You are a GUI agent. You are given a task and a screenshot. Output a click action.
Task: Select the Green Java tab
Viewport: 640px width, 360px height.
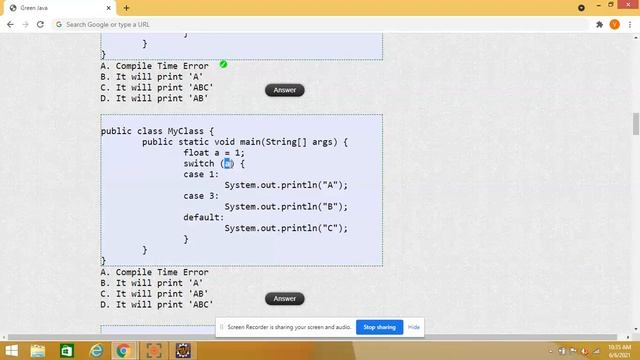60,8
